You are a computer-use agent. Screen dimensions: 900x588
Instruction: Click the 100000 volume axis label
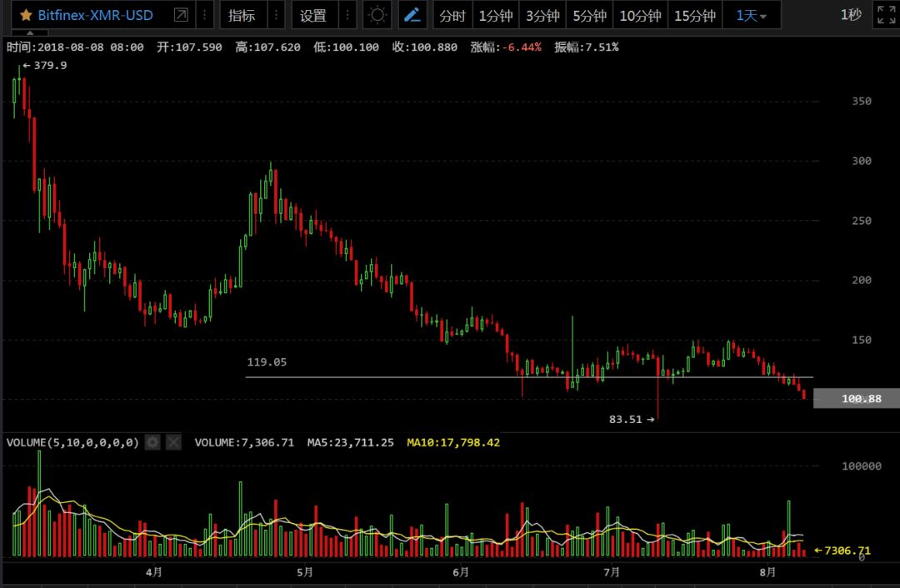click(861, 466)
